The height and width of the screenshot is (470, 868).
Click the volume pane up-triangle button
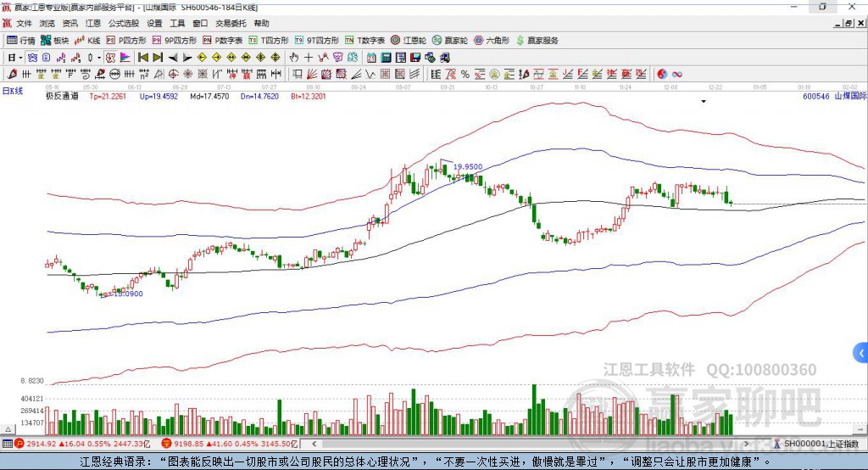(8, 429)
